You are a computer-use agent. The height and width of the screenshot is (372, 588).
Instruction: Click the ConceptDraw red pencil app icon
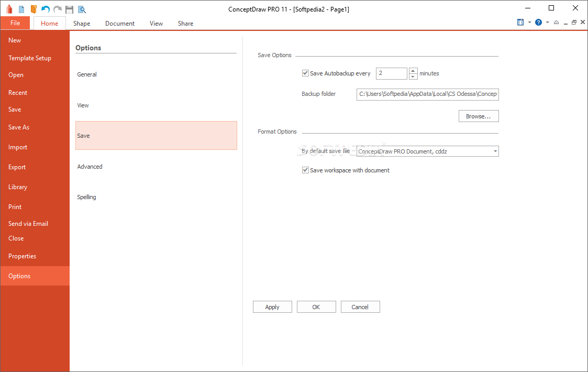[x=9, y=9]
